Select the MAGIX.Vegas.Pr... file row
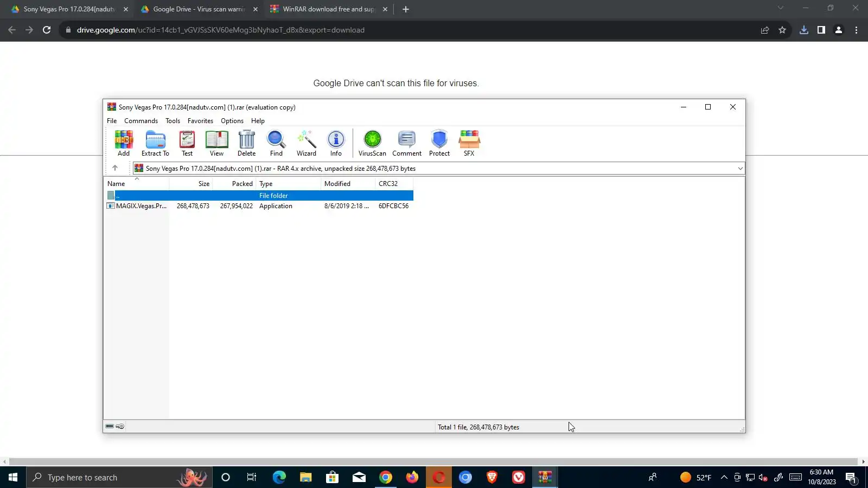Viewport: 868px width, 488px height. pyautogui.click(x=259, y=206)
